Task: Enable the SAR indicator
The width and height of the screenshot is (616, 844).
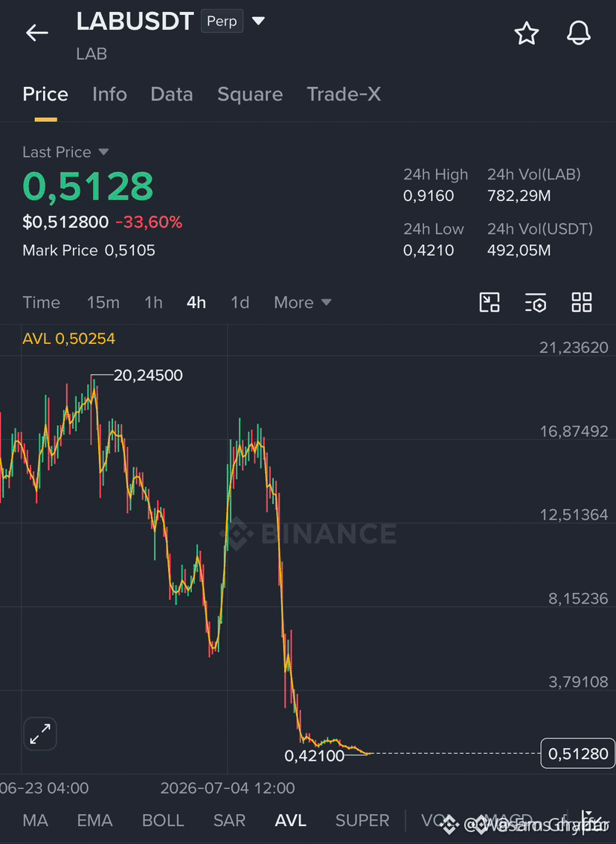Action: click(229, 820)
